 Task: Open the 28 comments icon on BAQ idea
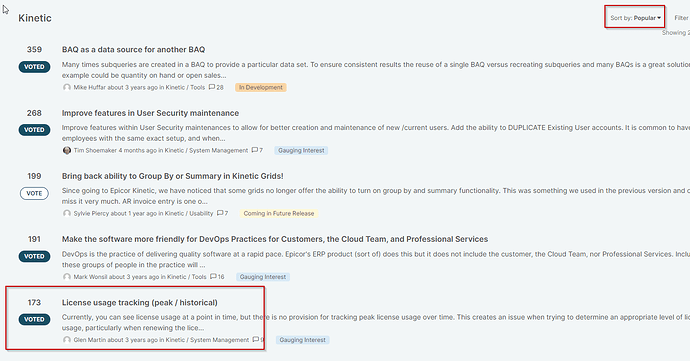[x=216, y=87]
